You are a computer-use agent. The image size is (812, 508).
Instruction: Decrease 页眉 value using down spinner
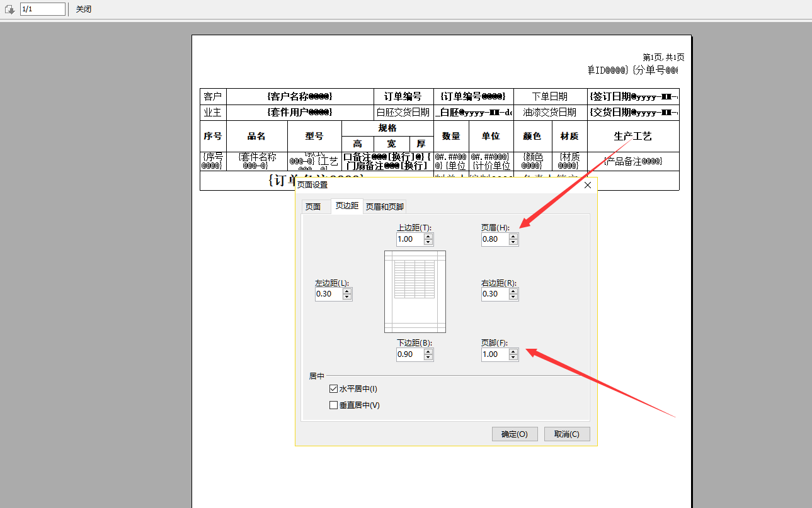513,242
